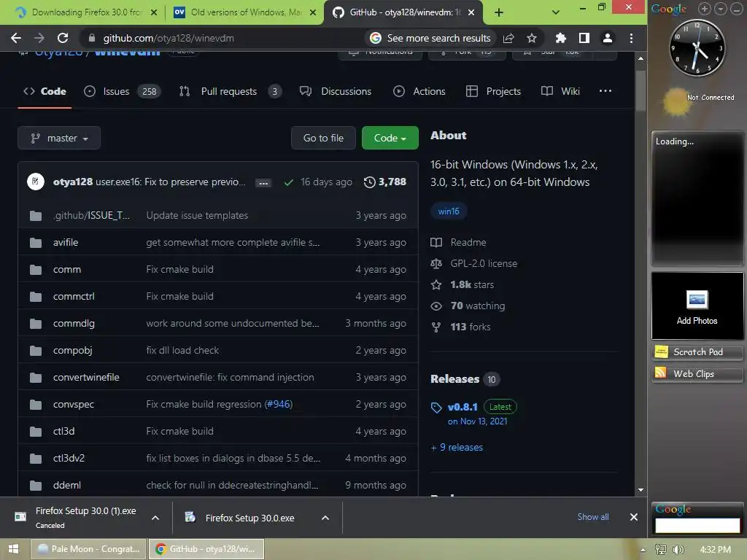747x560 pixels.
Task: Click Show all downloads
Action: click(593, 517)
